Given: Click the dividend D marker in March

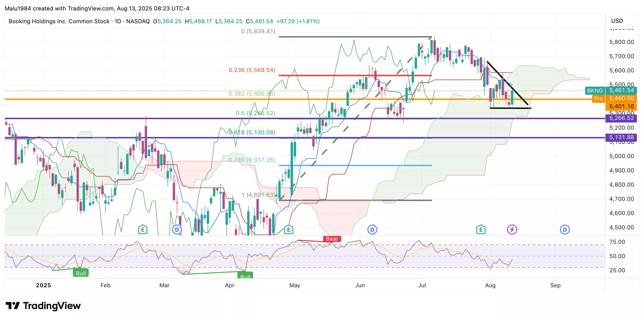Looking at the screenshot, I should coord(177,229).
